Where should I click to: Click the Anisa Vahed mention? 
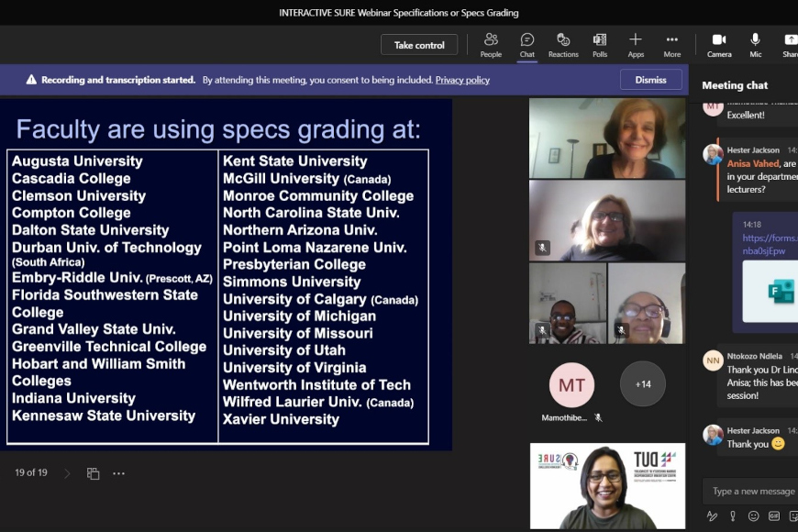click(x=753, y=163)
